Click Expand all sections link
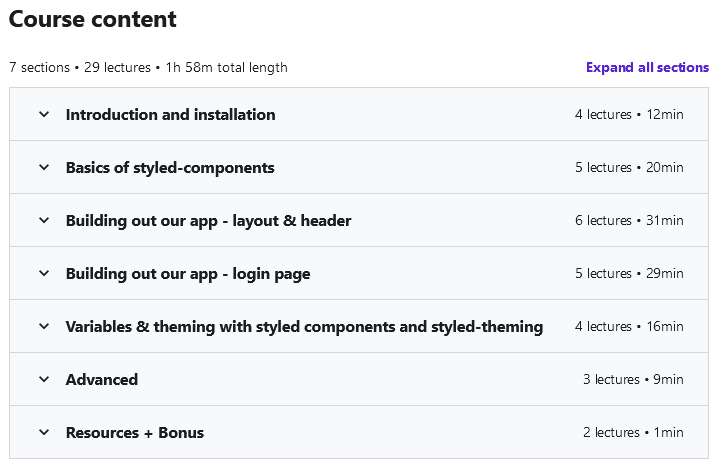Screen dimensions: 718x467 coord(647,67)
